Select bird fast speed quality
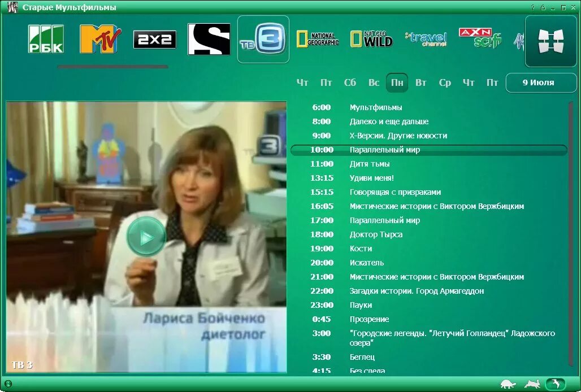The height and width of the screenshot is (392, 581). [556, 384]
